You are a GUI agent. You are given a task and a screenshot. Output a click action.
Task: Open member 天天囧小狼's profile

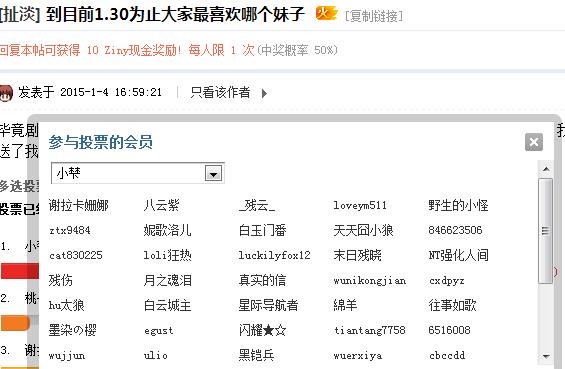pyautogui.click(x=363, y=230)
